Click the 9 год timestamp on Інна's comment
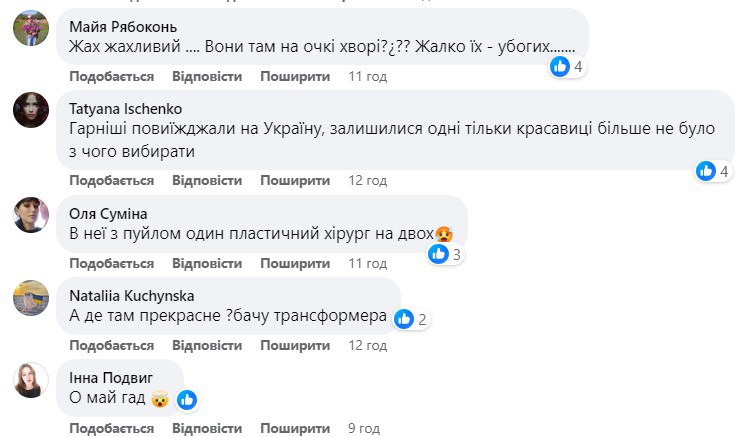Image resolution: width=740 pixels, height=437 pixels. click(364, 429)
